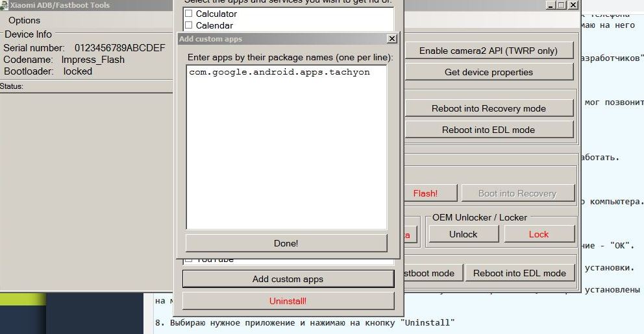This screenshot has width=644, height=334.
Task: Click the Add custom apps button
Action: point(288,279)
